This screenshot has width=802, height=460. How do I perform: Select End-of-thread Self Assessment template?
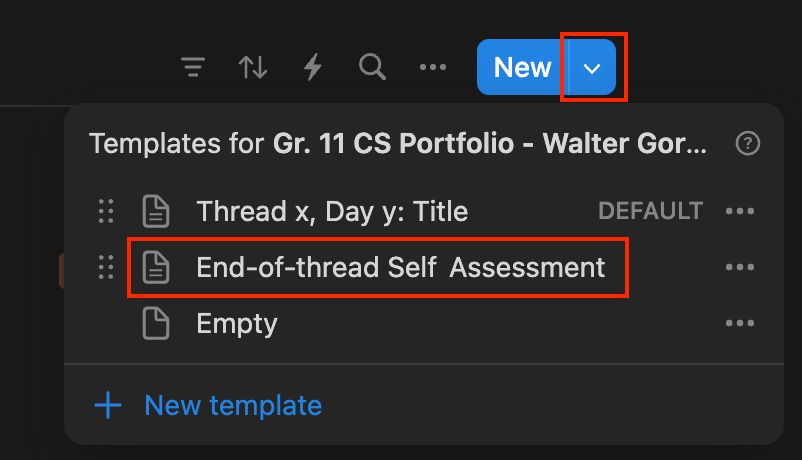(x=400, y=268)
